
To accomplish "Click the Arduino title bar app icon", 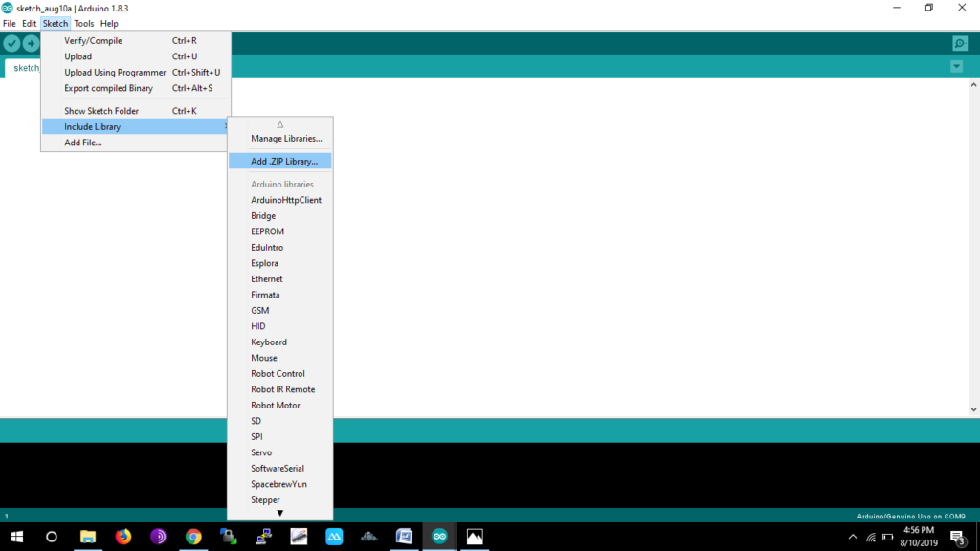I will 7,8.
